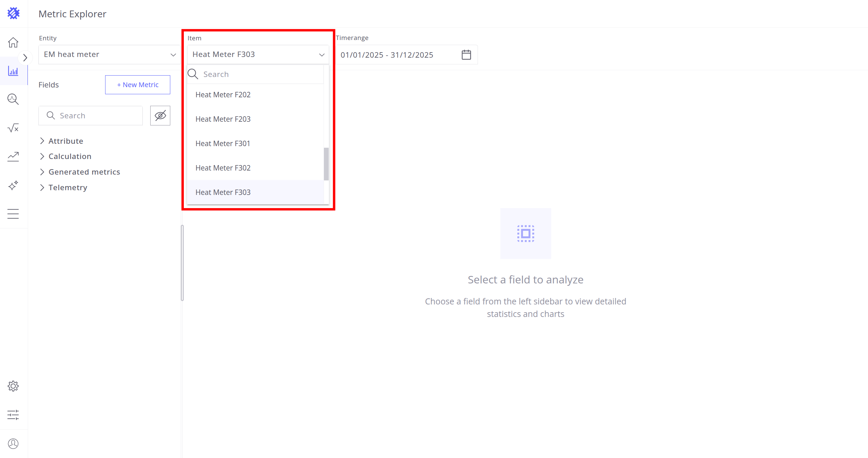Open the Entity EM heat meter dropdown
The image size is (868, 458).
pos(109,55)
